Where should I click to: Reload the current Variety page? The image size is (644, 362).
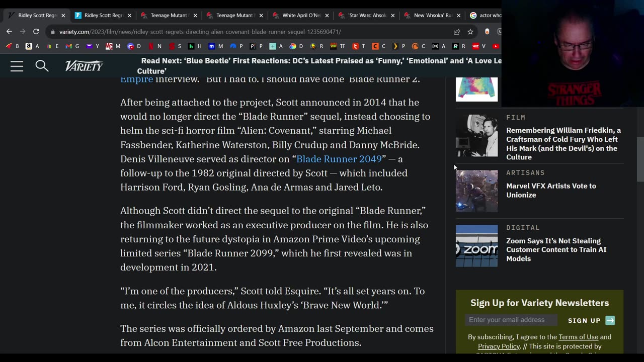[x=36, y=31]
